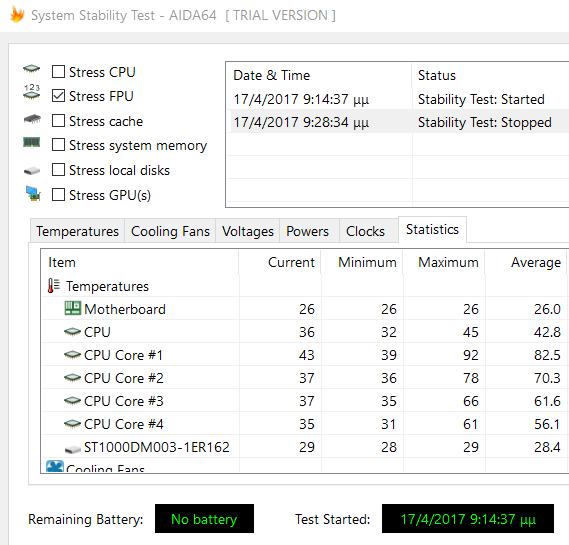The height and width of the screenshot is (545, 569).
Task: Open the Cooling Fans tab
Action: [x=170, y=231]
